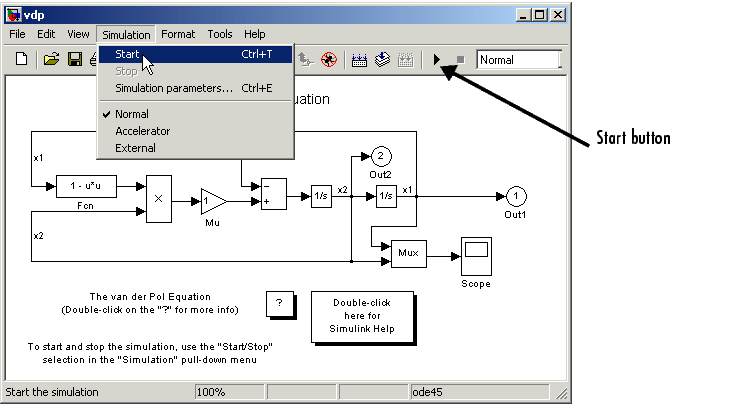Open the Normal mode dropdown in toolbar
Screen dimensions: 750x417
[x=518, y=60]
